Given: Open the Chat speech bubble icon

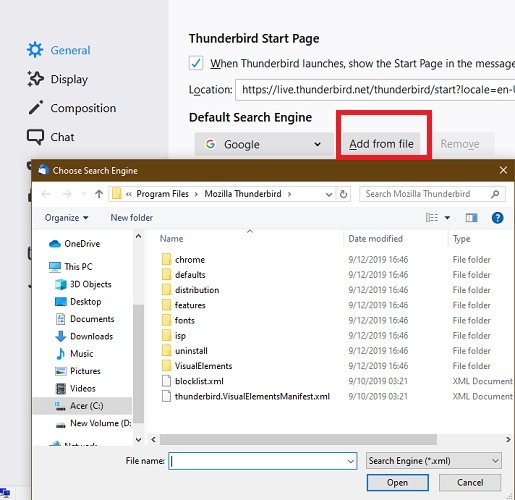Looking at the screenshot, I should click(35, 137).
